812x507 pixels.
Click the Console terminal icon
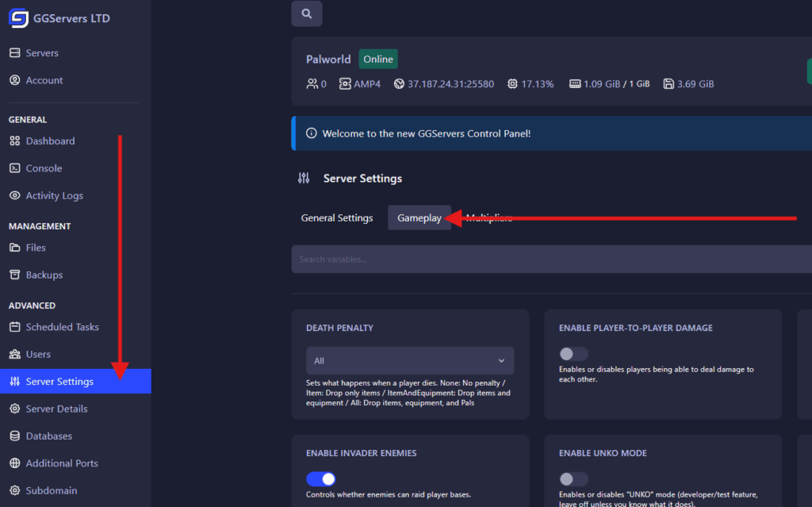coord(14,168)
